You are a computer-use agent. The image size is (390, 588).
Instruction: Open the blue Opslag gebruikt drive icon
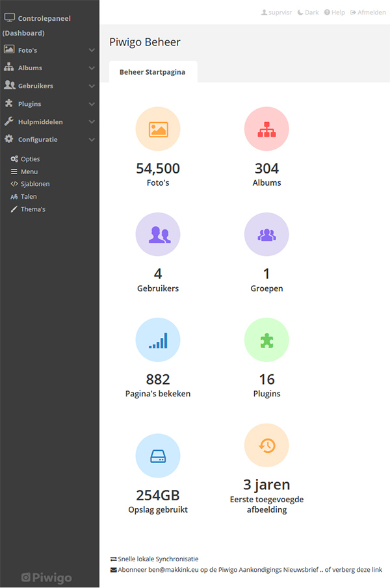158,455
